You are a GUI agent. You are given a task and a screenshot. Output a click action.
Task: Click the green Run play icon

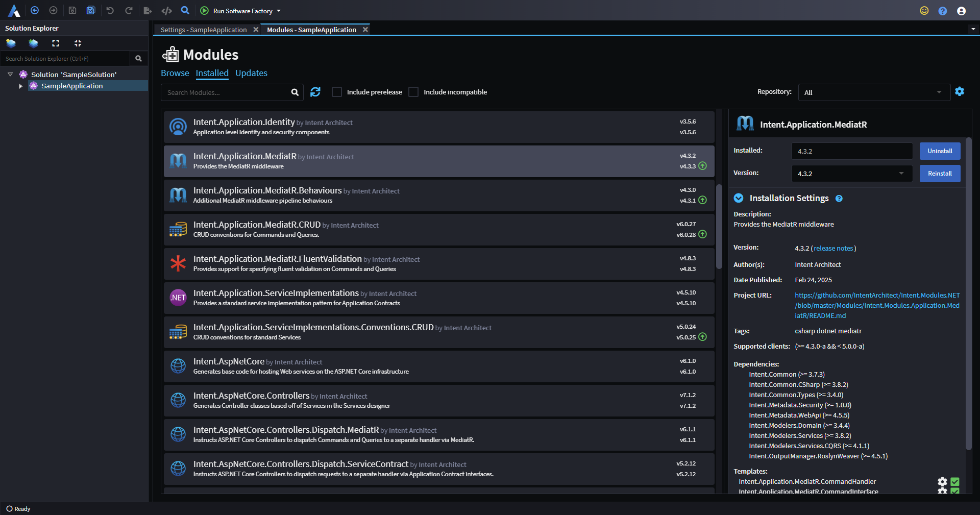[204, 10]
